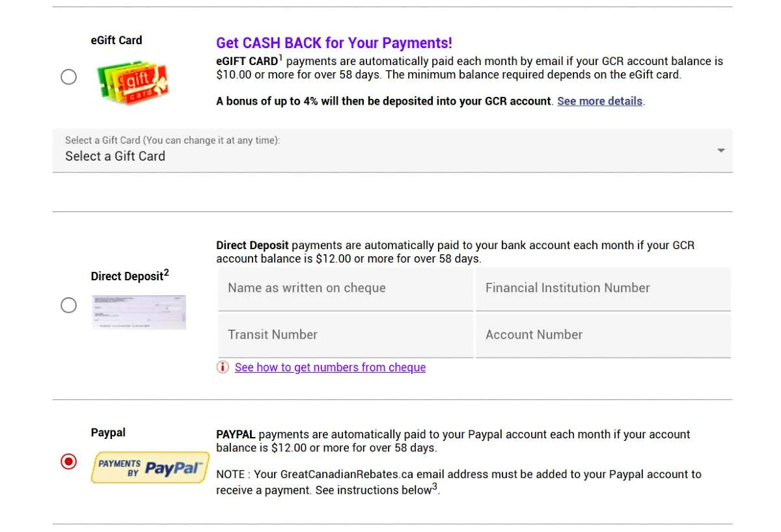Click the eGift Card section label
The image size is (781, 532).
[x=116, y=40]
